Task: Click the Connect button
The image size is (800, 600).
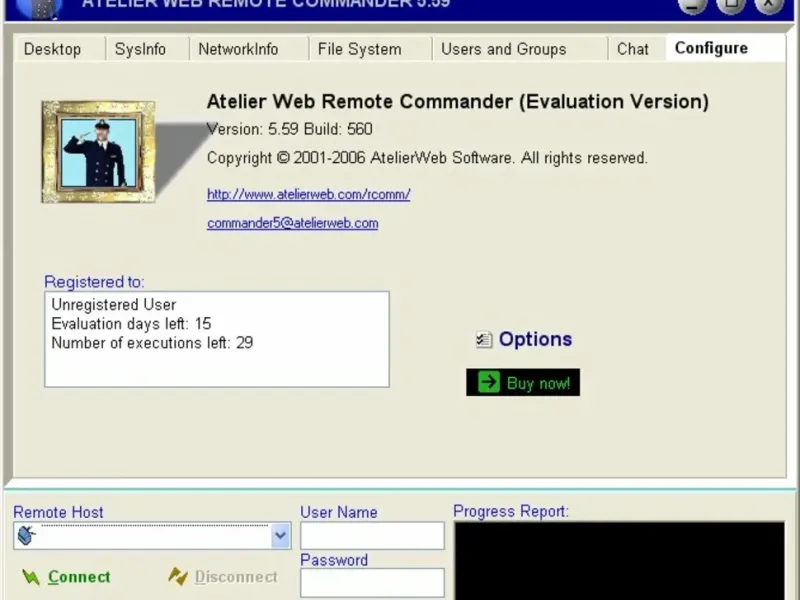Action: tap(66, 577)
